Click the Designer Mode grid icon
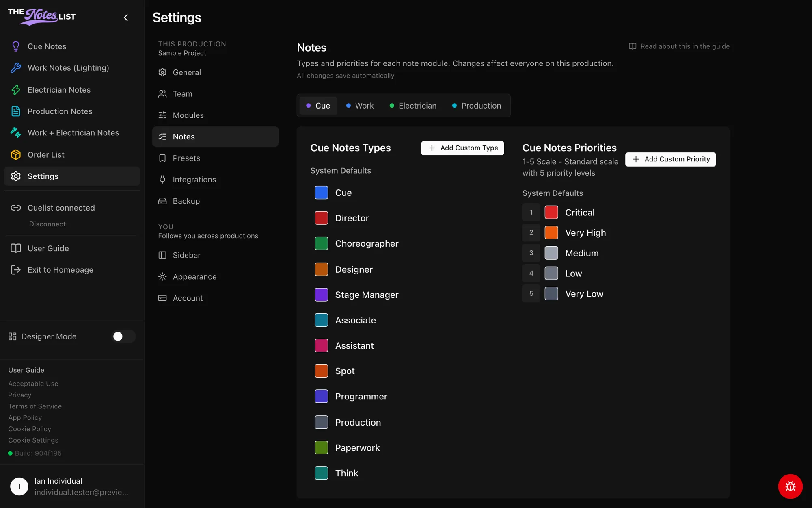The width and height of the screenshot is (812, 508). [x=13, y=336]
